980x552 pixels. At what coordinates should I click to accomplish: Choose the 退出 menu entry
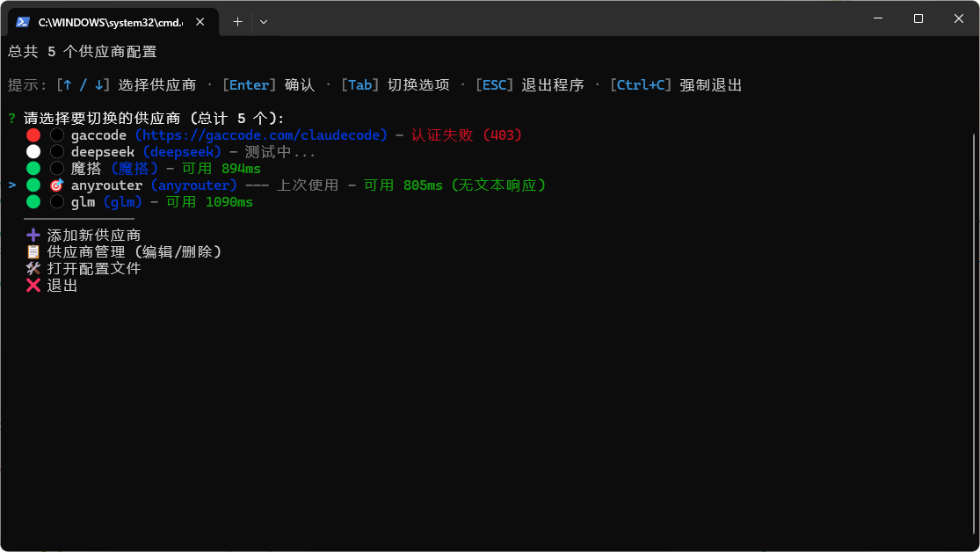click(62, 286)
